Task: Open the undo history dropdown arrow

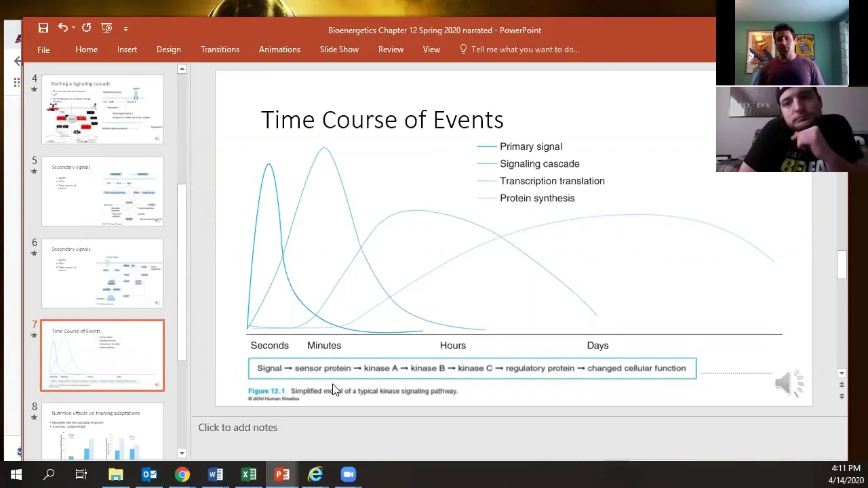Action: click(73, 28)
